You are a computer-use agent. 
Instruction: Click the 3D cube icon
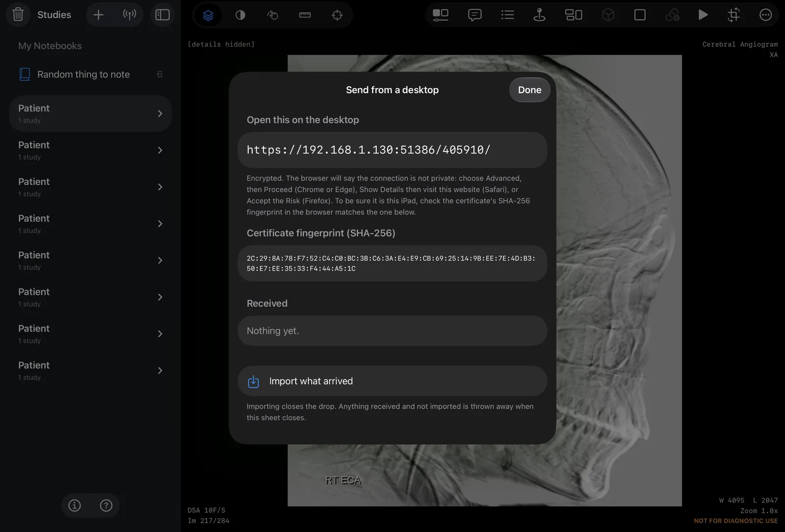(608, 15)
